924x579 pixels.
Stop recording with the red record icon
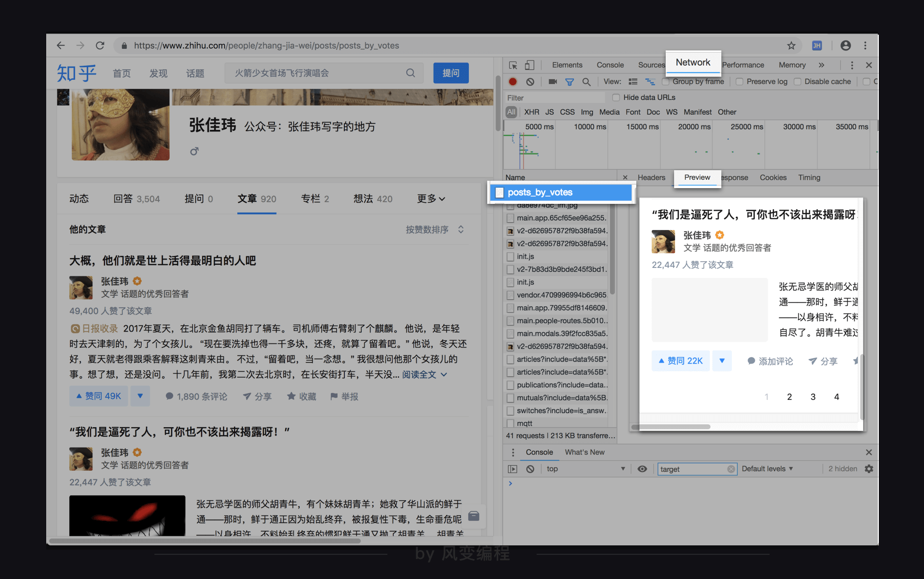[x=512, y=81]
